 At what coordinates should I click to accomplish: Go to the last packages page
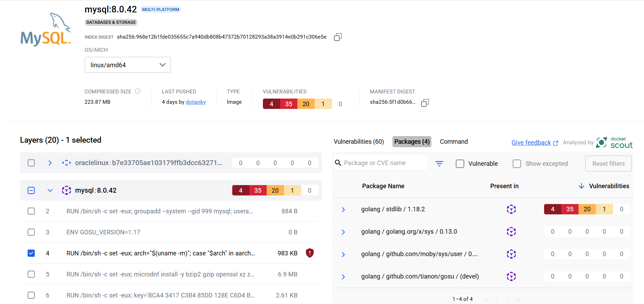tap(518, 299)
